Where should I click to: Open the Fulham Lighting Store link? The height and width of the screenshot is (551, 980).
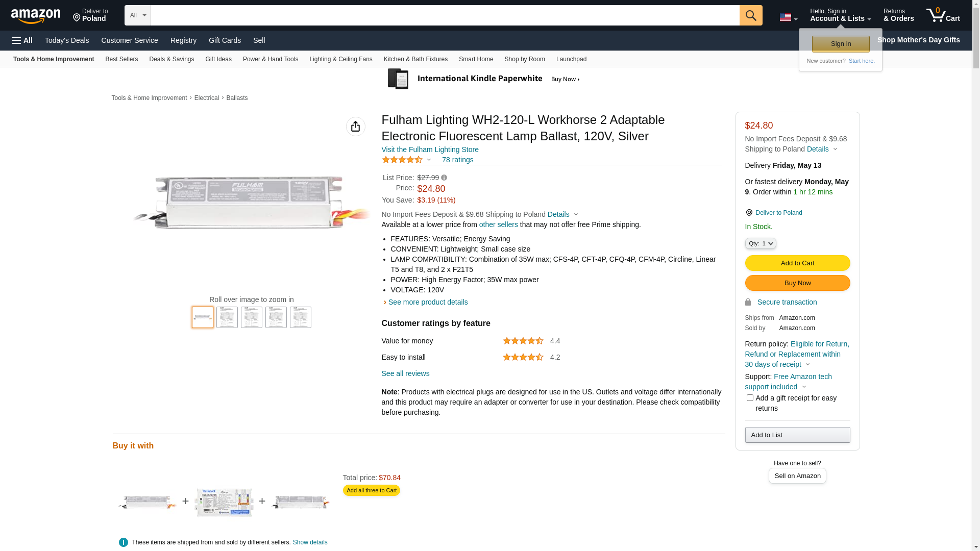[x=430, y=149]
